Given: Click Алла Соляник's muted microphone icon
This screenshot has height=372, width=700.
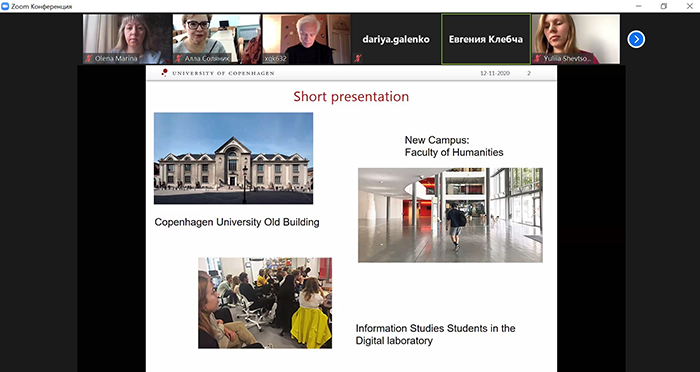Looking at the screenshot, I should point(179,59).
